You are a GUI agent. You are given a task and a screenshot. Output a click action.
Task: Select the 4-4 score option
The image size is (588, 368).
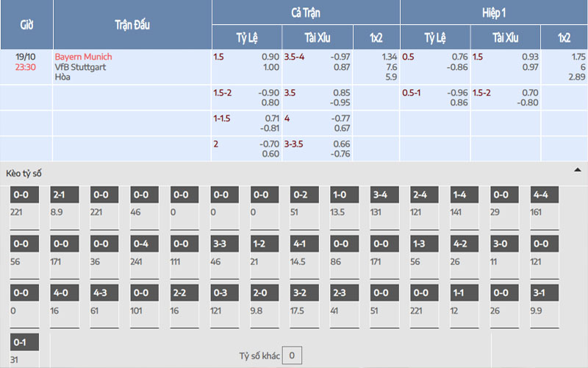point(545,195)
